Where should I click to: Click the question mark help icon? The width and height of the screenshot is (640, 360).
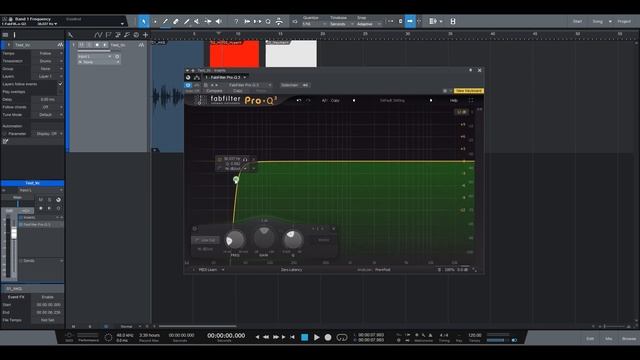[236, 21]
